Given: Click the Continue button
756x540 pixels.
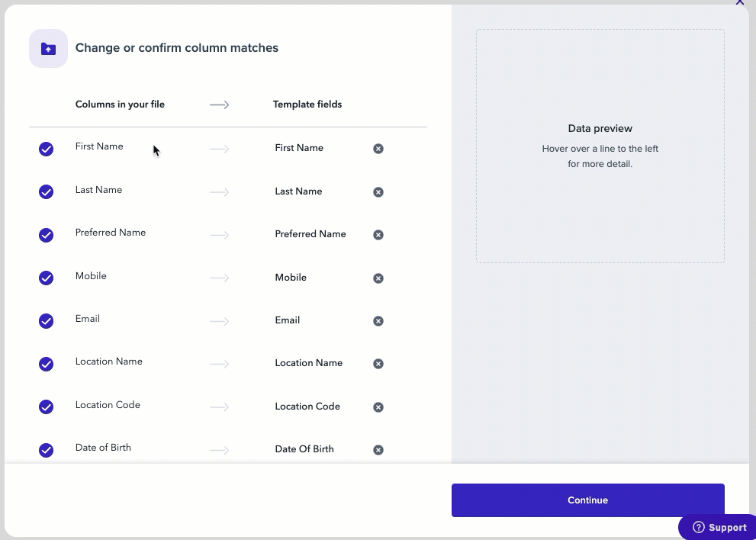Looking at the screenshot, I should point(587,500).
